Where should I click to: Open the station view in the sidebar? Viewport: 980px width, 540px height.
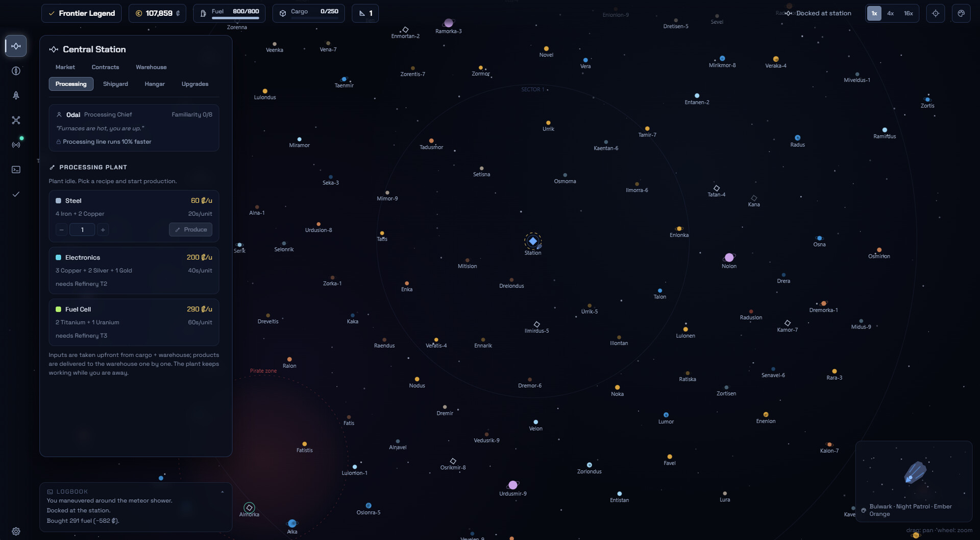point(16,46)
